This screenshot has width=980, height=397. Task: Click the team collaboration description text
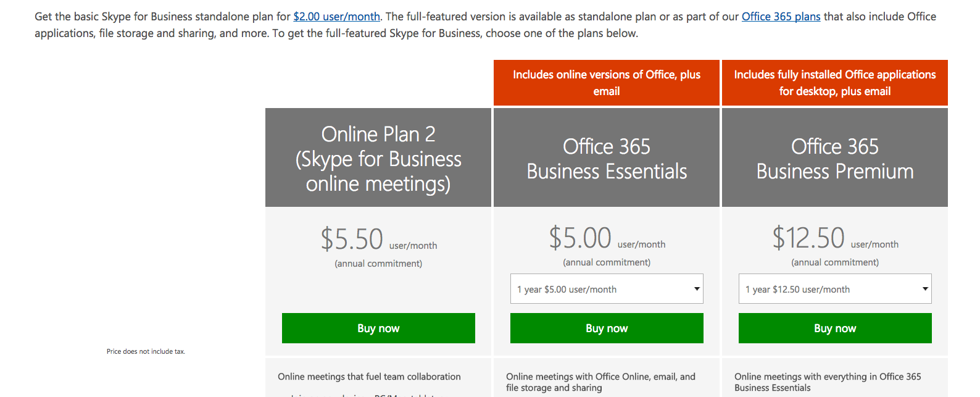pyautogui.click(x=369, y=377)
